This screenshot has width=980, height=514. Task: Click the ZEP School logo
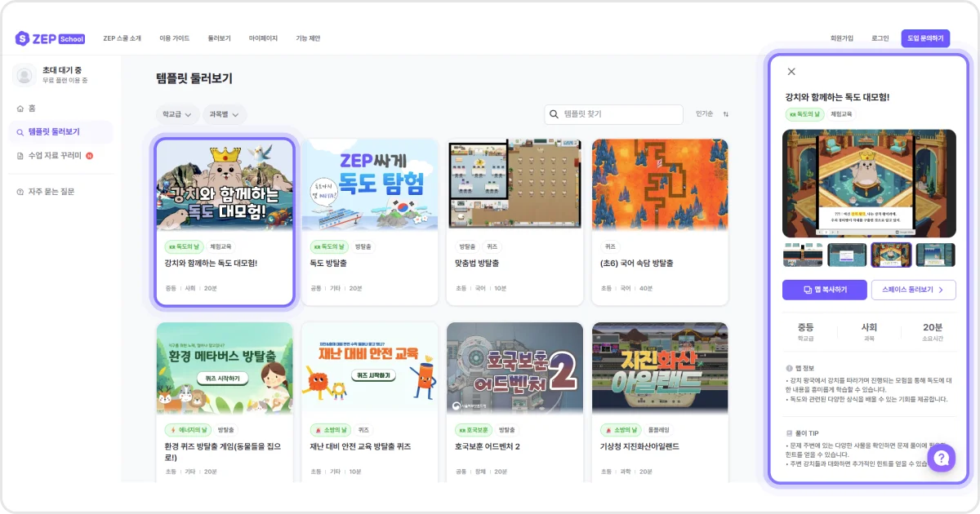(49, 38)
